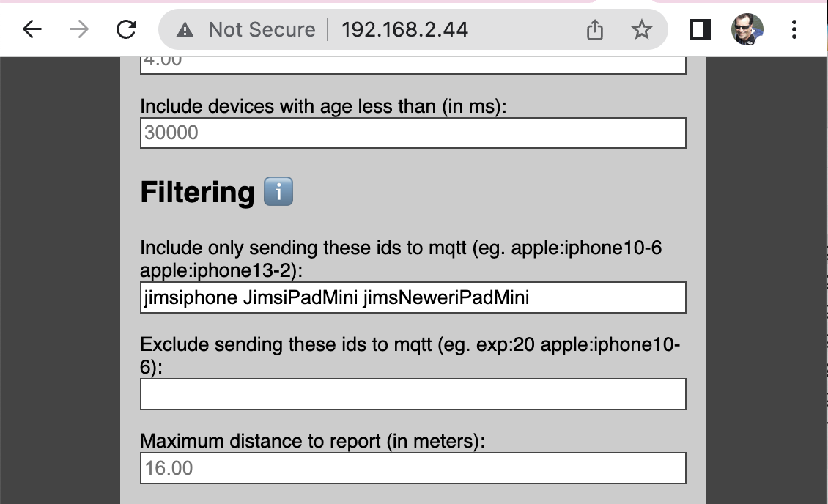Image resolution: width=828 pixels, height=504 pixels.
Task: Click the maximum distance field showing 16.00
Action: [x=413, y=467]
